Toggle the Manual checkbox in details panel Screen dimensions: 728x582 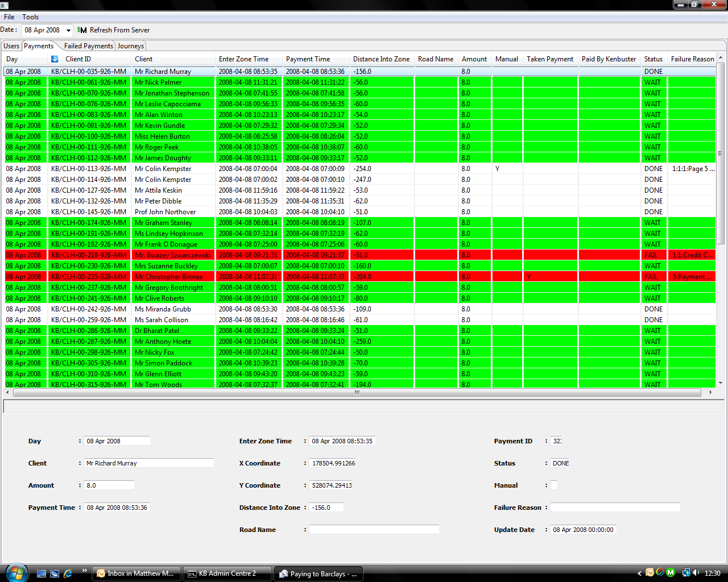[x=554, y=485]
